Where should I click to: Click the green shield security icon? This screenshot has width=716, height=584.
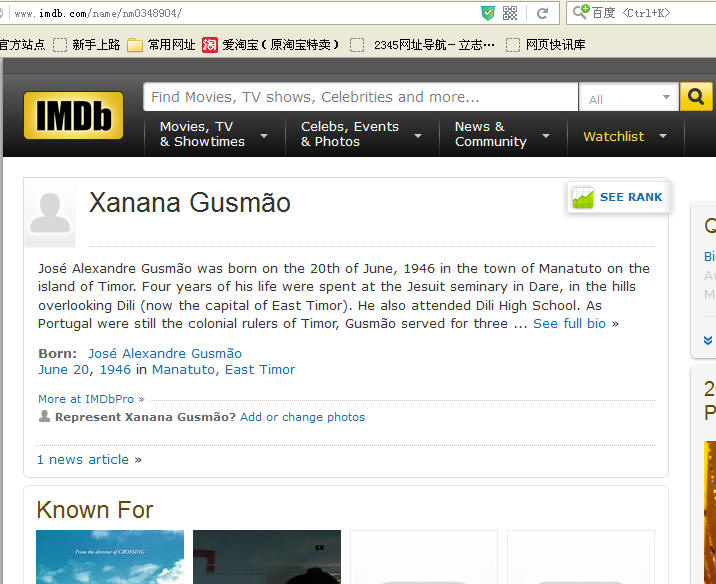(x=488, y=13)
